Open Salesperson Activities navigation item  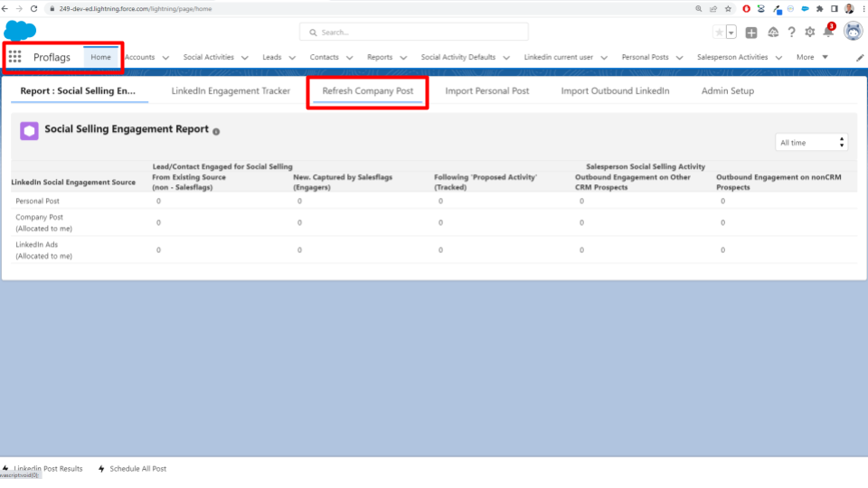click(x=732, y=57)
